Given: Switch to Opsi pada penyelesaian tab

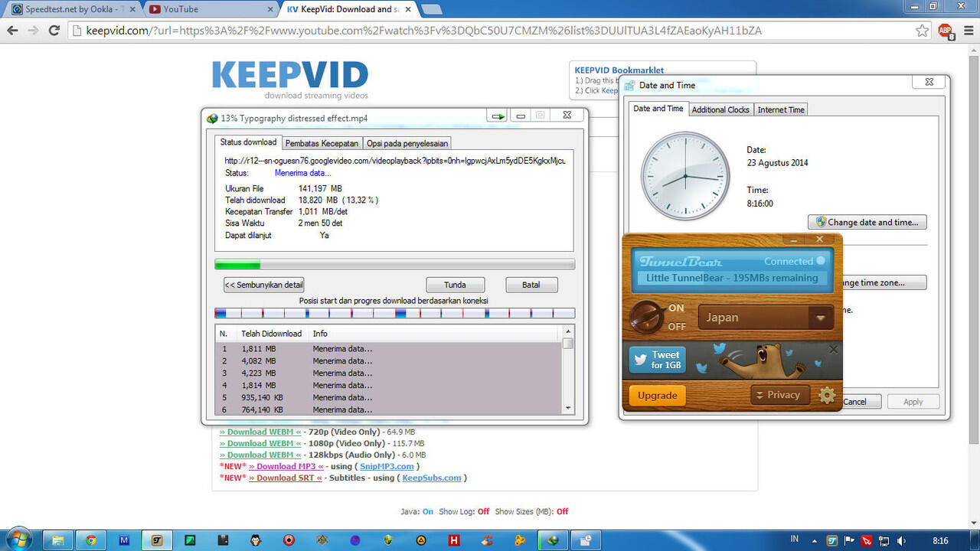Looking at the screenshot, I should [x=407, y=143].
